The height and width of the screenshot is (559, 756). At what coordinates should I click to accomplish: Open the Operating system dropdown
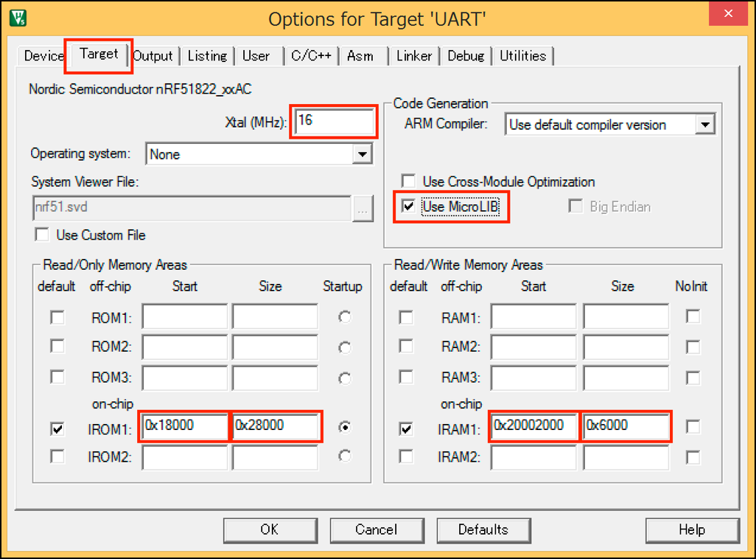point(361,154)
